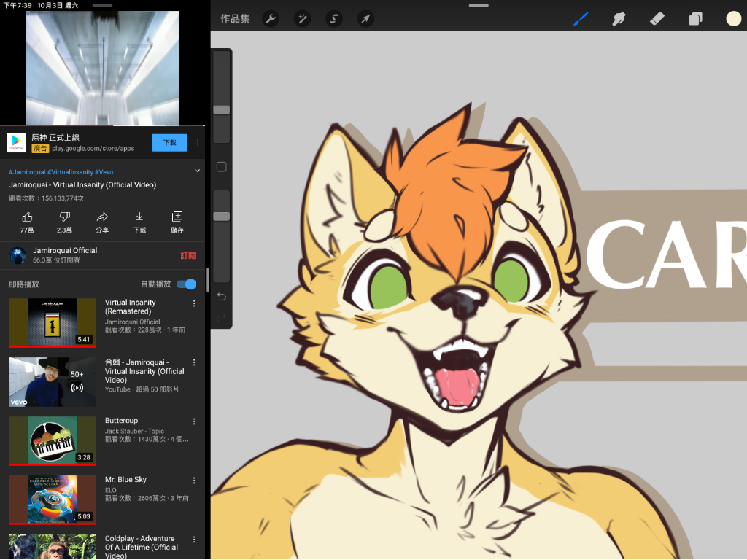Play the Coldplay Adventure Of A Lifetime thumbnail
747x560 pixels.
[53, 547]
